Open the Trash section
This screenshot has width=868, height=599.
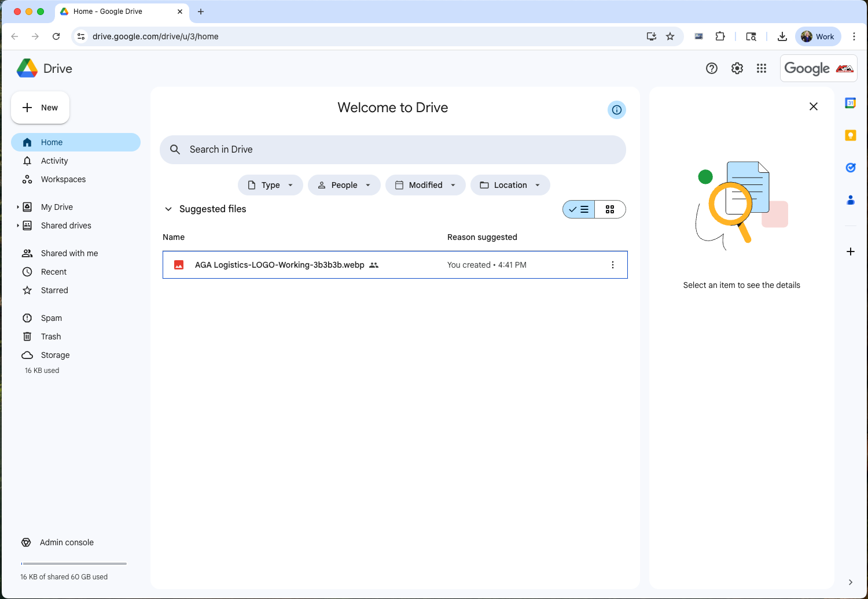pos(51,337)
